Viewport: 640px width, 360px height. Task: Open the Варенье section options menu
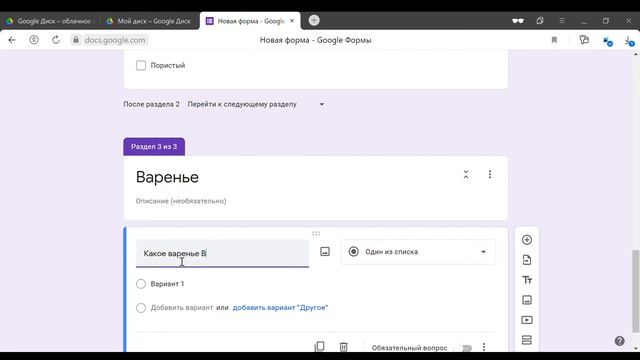click(490, 175)
